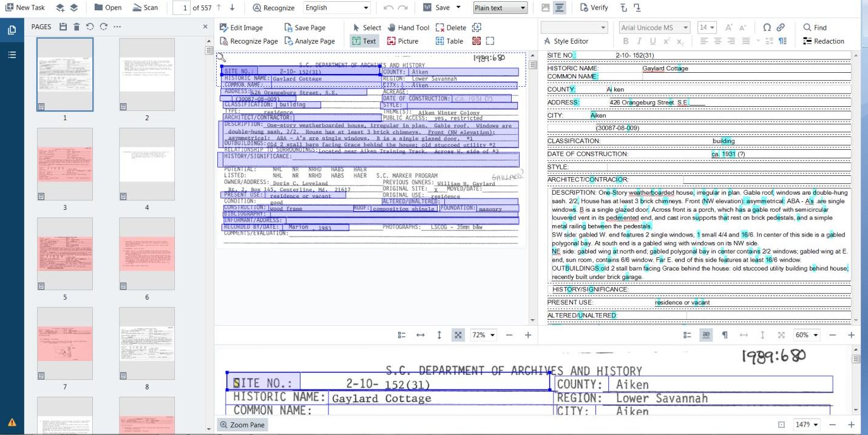Toggle paragraph marks in text pane bar
The width and height of the screenshot is (868, 435).
coord(725,335)
